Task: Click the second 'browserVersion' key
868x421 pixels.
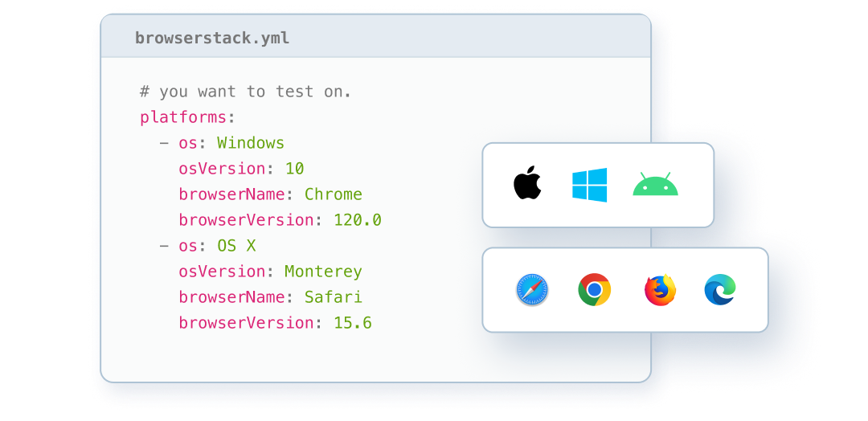Action: [241, 323]
